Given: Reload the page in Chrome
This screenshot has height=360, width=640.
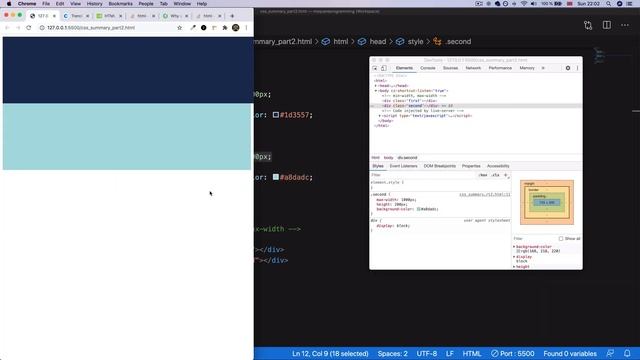Looking at the screenshot, I should tap(29, 28).
